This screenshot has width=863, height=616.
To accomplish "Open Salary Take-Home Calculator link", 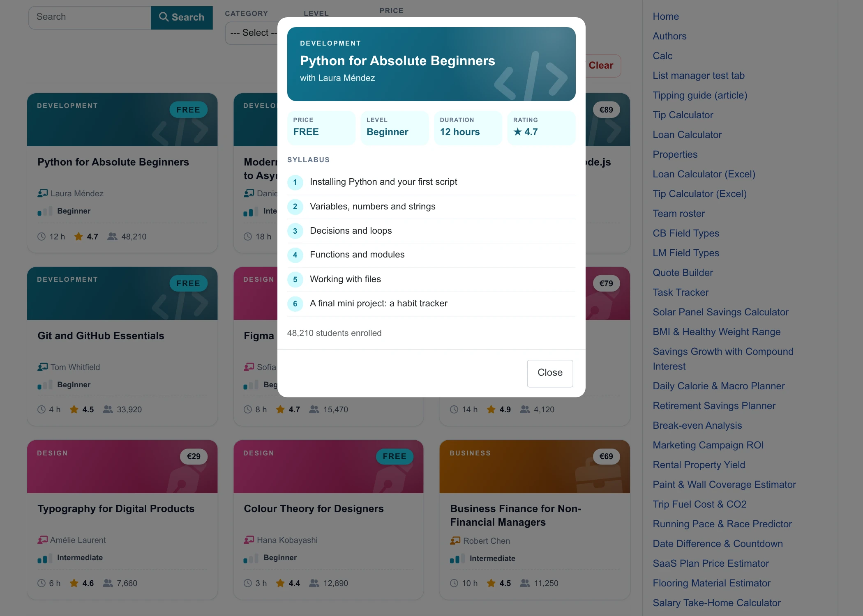I will point(717,603).
